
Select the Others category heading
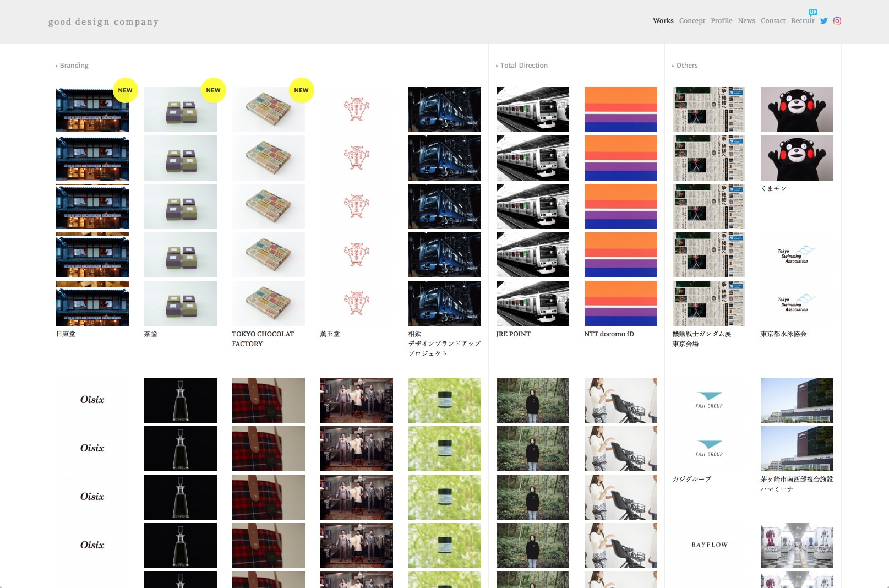point(686,66)
